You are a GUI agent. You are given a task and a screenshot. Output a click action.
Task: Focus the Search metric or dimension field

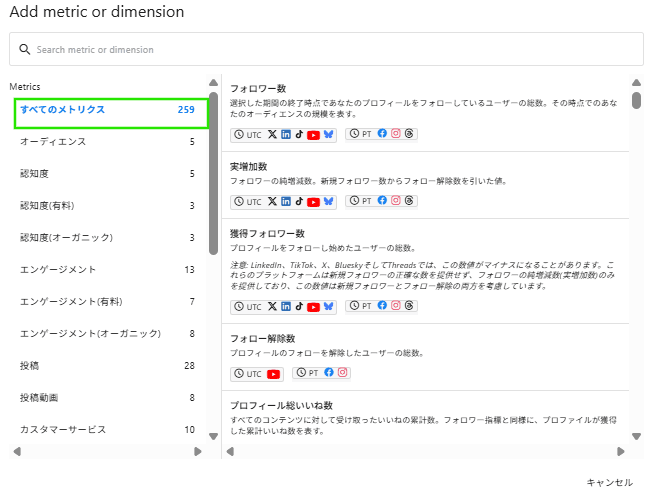(x=330, y=49)
